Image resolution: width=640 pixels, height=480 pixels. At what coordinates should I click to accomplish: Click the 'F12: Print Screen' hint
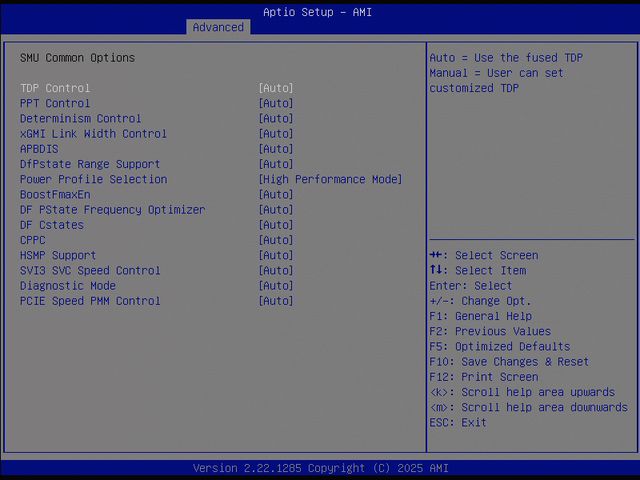[484, 377]
